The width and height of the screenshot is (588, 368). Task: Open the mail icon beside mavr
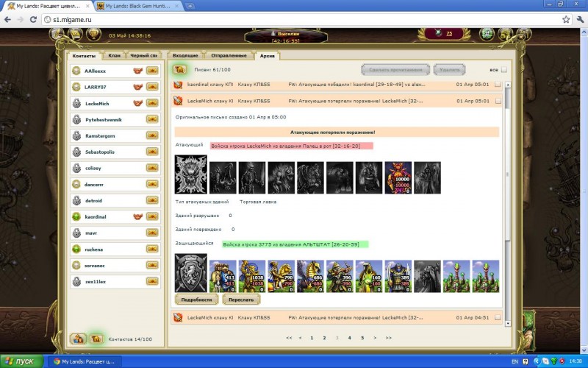(152, 233)
